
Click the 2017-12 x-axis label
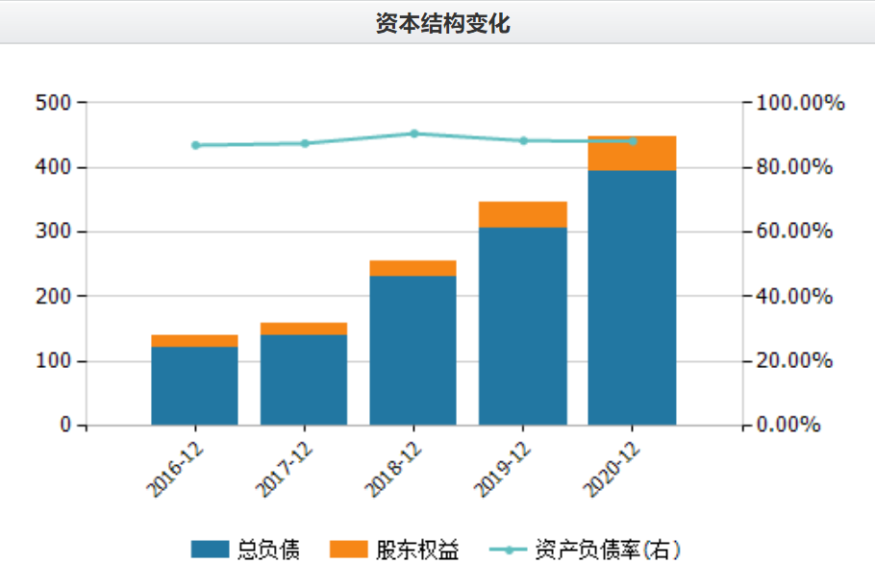tap(284, 469)
